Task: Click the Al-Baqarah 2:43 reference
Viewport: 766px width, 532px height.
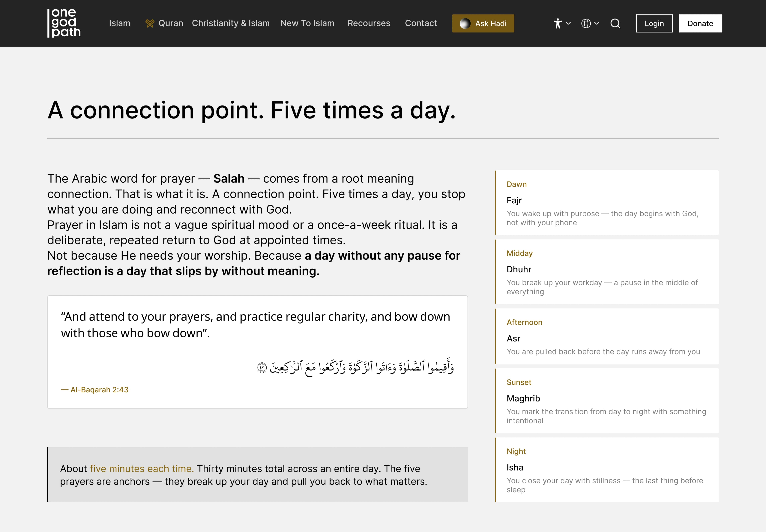Action: point(95,390)
